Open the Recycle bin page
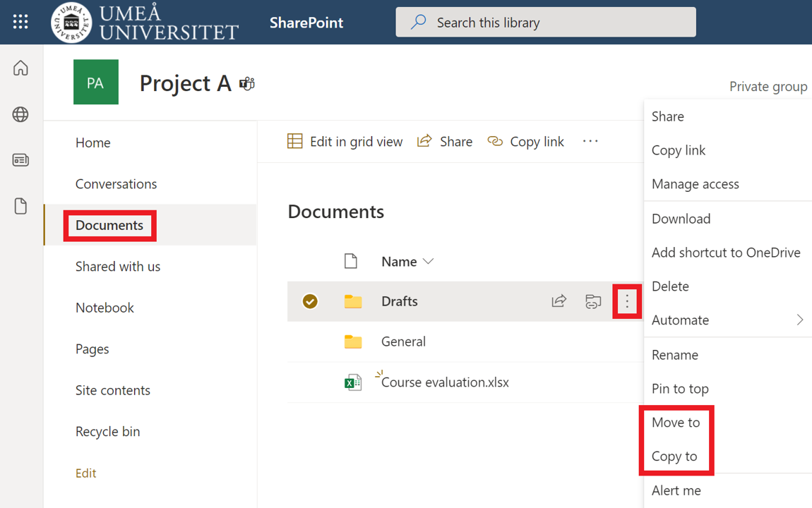This screenshot has height=508, width=812. 107,431
